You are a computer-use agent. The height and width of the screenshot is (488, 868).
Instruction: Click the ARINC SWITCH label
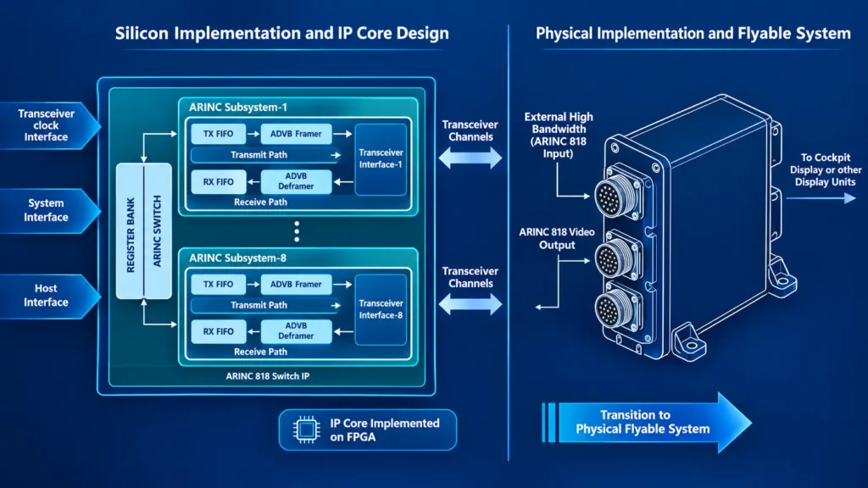click(x=157, y=230)
